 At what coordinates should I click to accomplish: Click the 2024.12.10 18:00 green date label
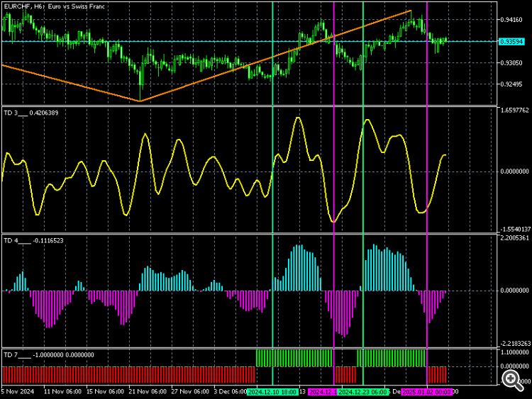[272, 392]
